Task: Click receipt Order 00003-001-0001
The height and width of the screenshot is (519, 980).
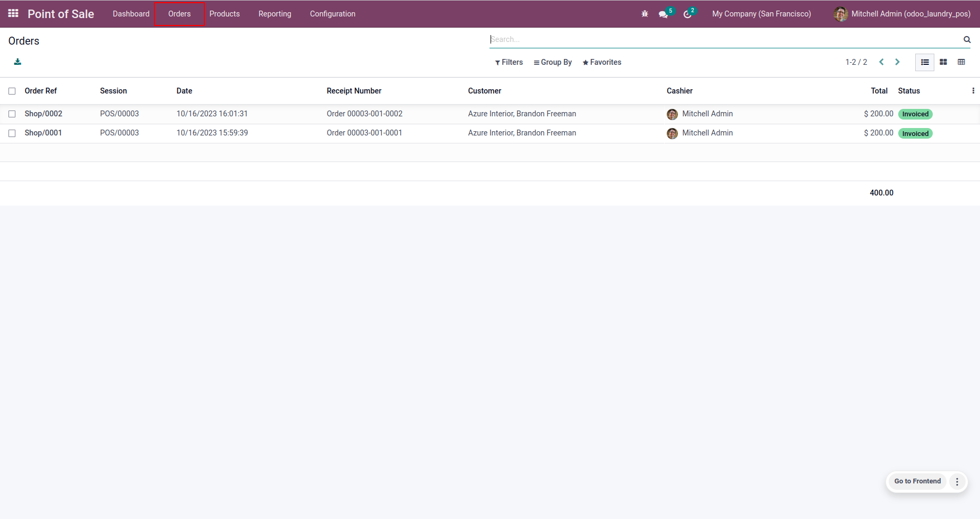Action: (365, 133)
